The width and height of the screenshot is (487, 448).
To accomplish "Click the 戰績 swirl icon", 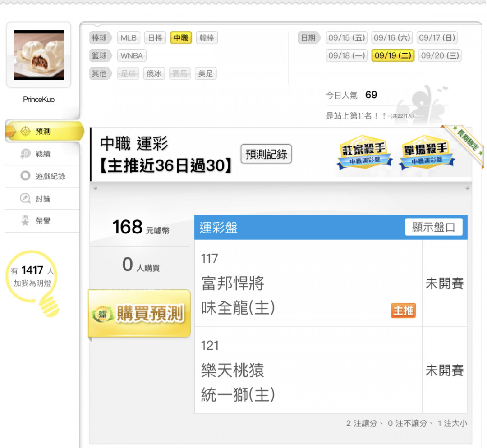I will coord(25,153).
